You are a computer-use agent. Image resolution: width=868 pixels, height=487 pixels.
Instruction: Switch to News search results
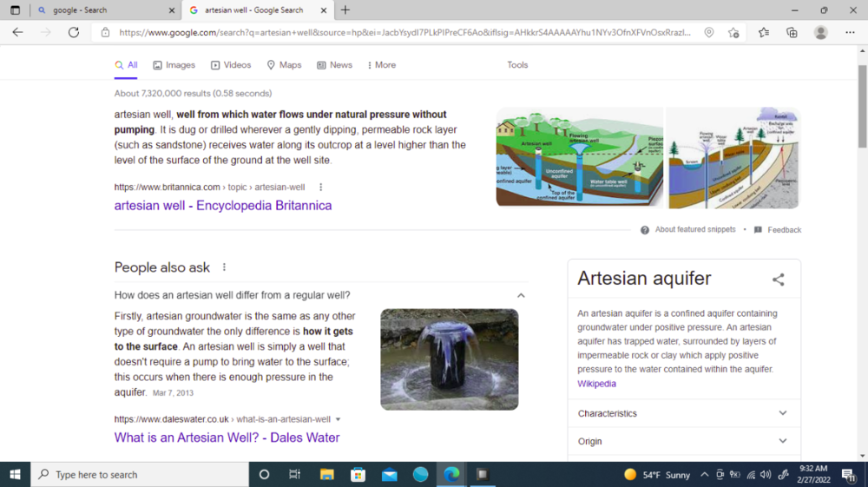click(334, 65)
